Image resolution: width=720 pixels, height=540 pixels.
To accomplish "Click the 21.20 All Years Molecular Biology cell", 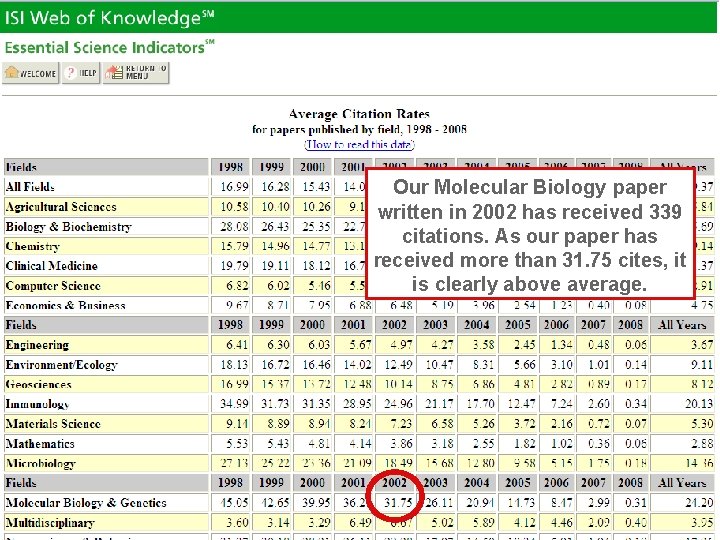I will point(682,503).
